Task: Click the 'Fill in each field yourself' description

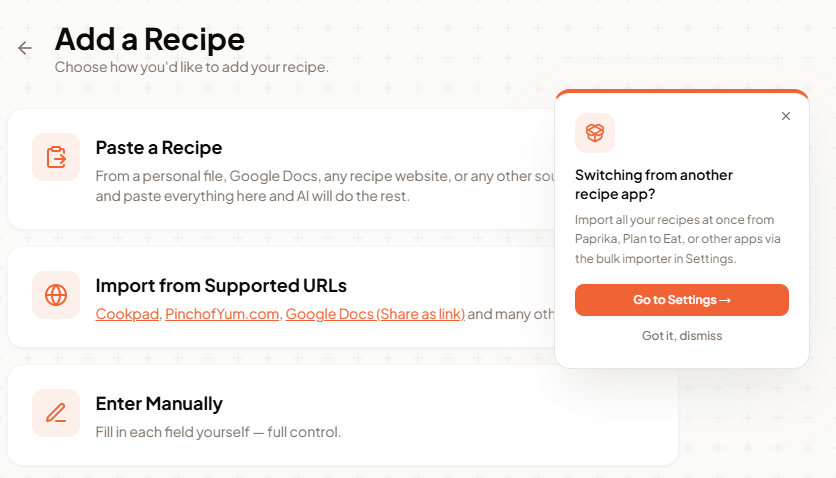Action: tap(218, 432)
